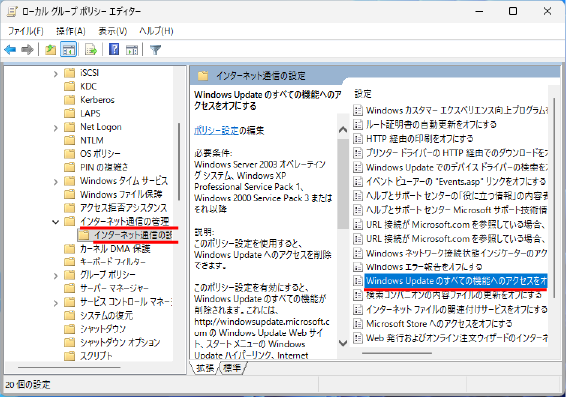Select the キーボード フィルター tree item
The height and width of the screenshot is (398, 566).
tap(113, 262)
